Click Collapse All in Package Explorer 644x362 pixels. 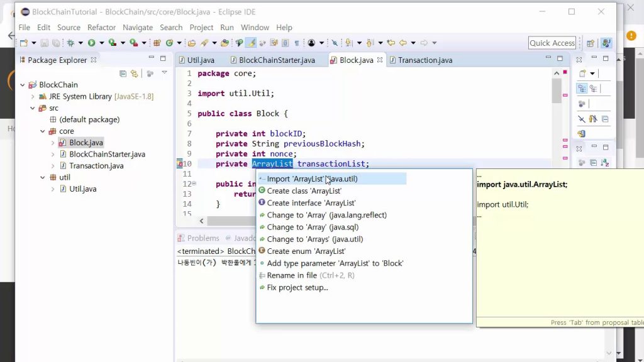point(123,74)
